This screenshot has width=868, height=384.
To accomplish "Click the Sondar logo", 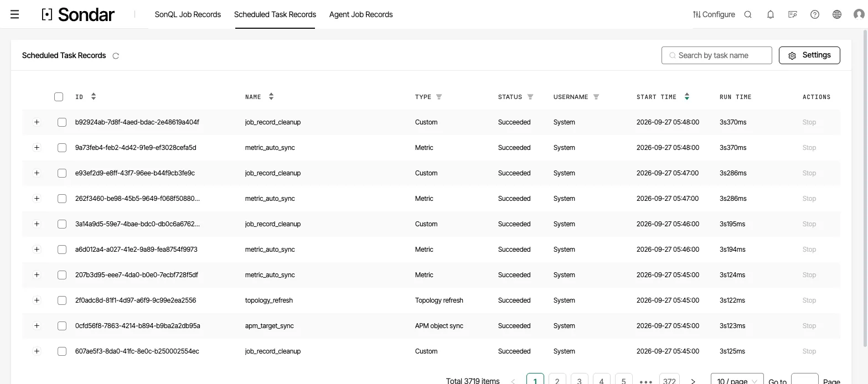I will pos(78,14).
